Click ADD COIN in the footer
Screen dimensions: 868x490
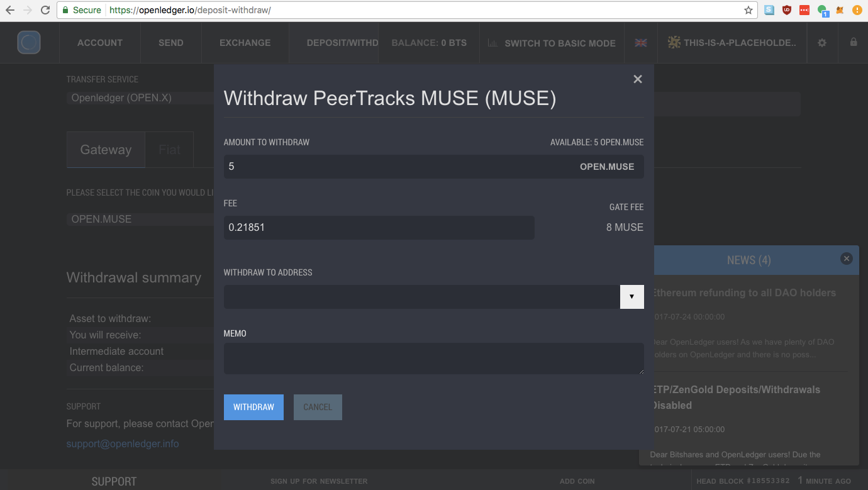[577, 481]
